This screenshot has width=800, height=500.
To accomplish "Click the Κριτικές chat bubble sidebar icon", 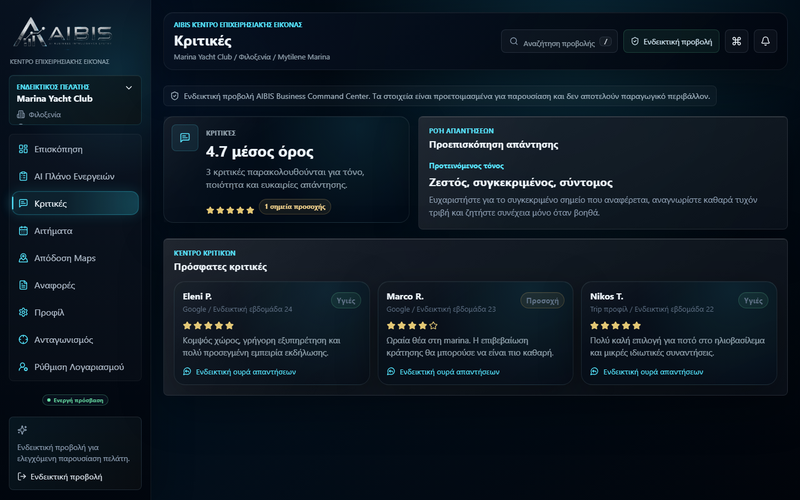I will pos(23,203).
